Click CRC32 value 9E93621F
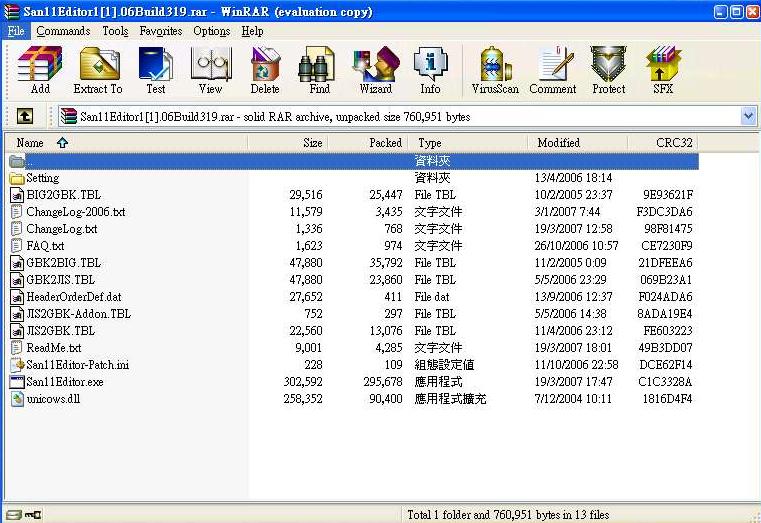This screenshot has height=523, width=761. click(x=668, y=195)
